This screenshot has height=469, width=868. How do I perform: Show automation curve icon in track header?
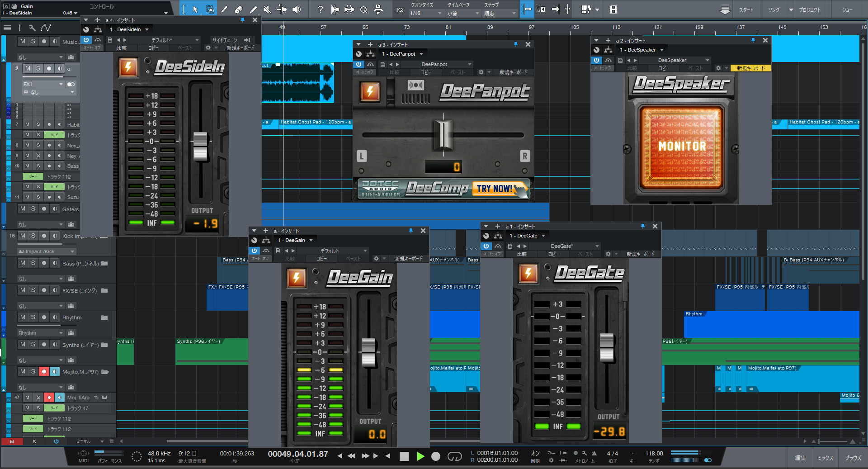(x=46, y=28)
